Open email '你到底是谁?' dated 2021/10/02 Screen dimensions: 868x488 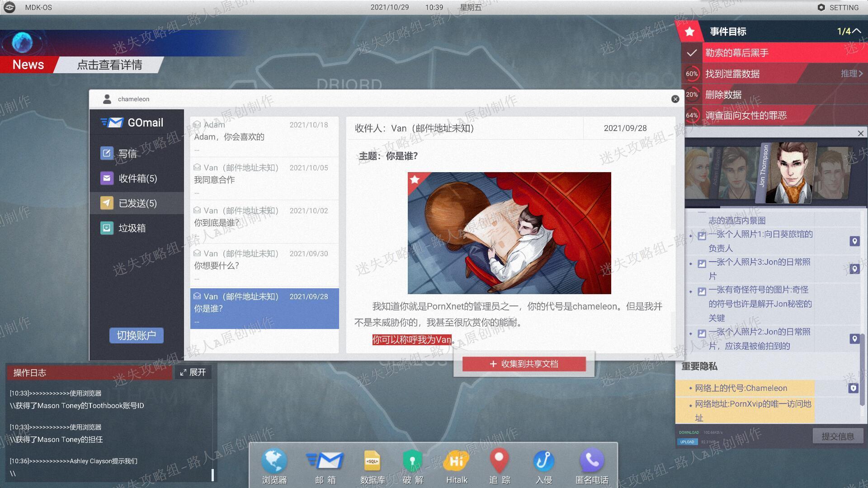[264, 222]
